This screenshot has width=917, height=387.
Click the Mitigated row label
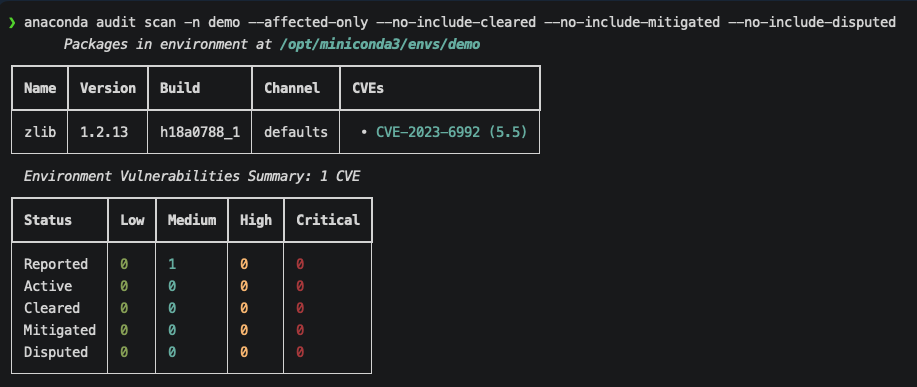pyautogui.click(x=60, y=330)
